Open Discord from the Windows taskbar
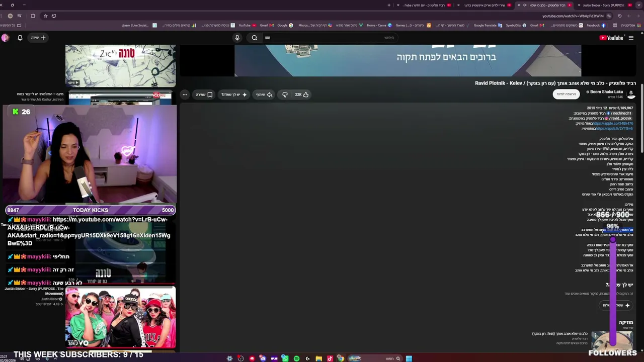Image resolution: width=644 pixels, height=362 pixels. click(263, 358)
